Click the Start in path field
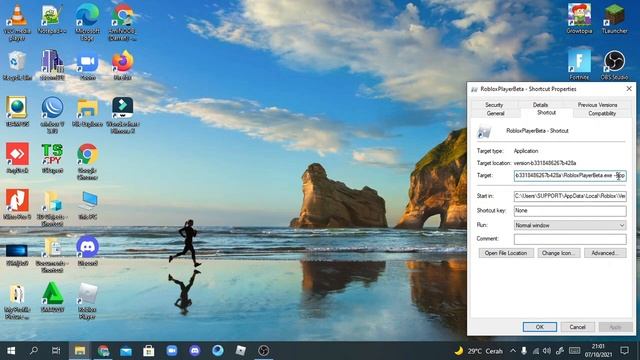Image resolution: width=640 pixels, height=360 pixels. [570, 196]
